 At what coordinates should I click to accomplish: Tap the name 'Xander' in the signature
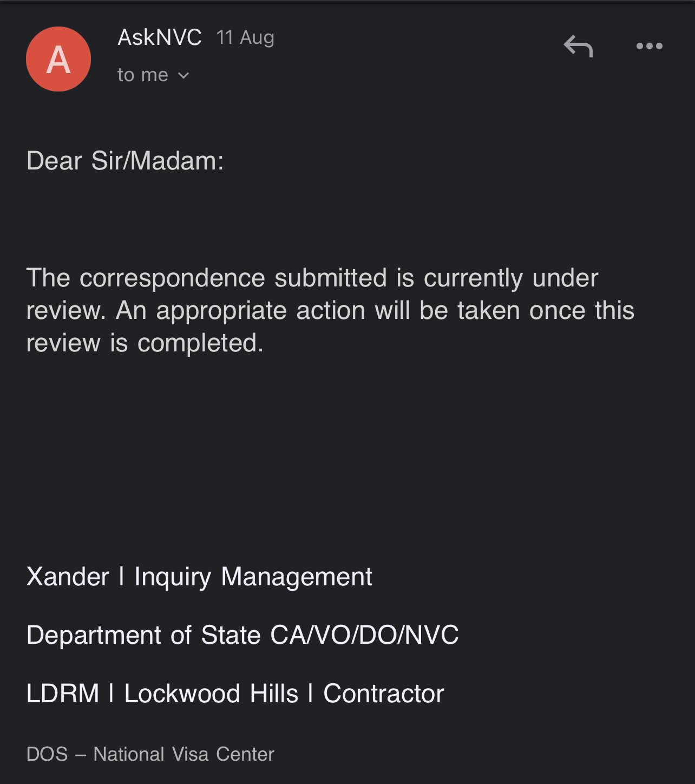(68, 577)
